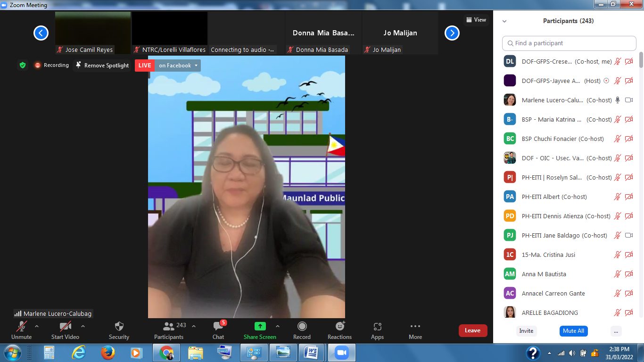Screen dimensions: 644x362
Task: Click camera-off icon for PH-EITI Dennis Atienza
Action: click(x=629, y=216)
